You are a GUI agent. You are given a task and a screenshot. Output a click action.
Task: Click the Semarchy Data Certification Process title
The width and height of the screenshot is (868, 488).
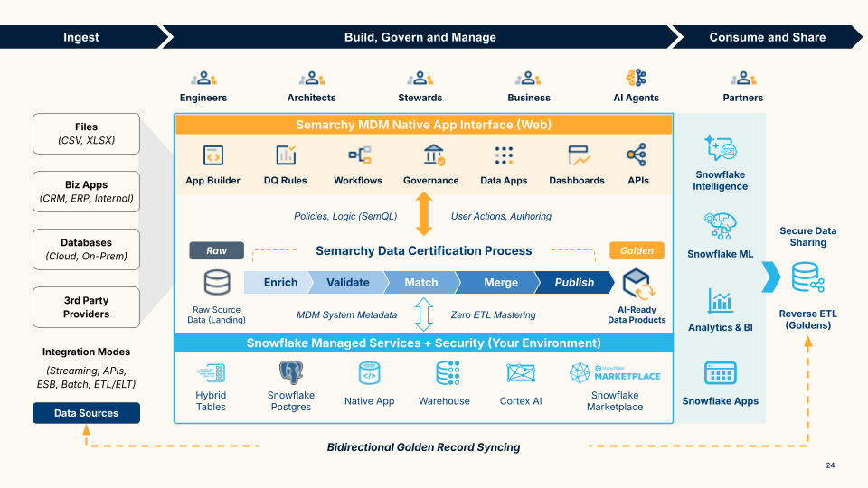[x=424, y=250]
